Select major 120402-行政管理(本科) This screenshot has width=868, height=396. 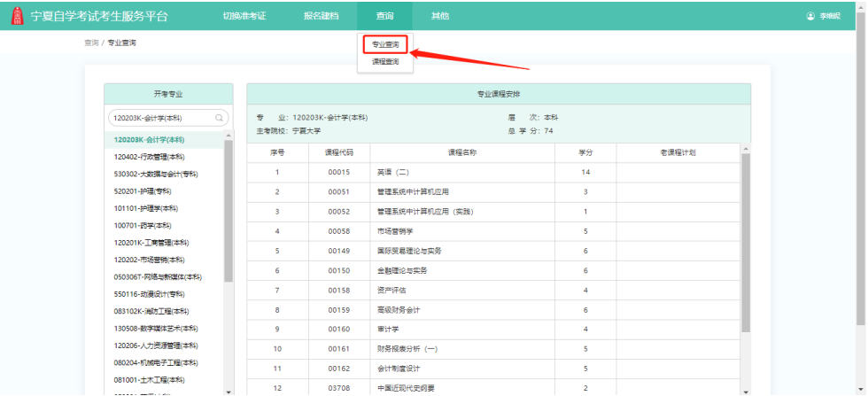pyautogui.click(x=149, y=157)
